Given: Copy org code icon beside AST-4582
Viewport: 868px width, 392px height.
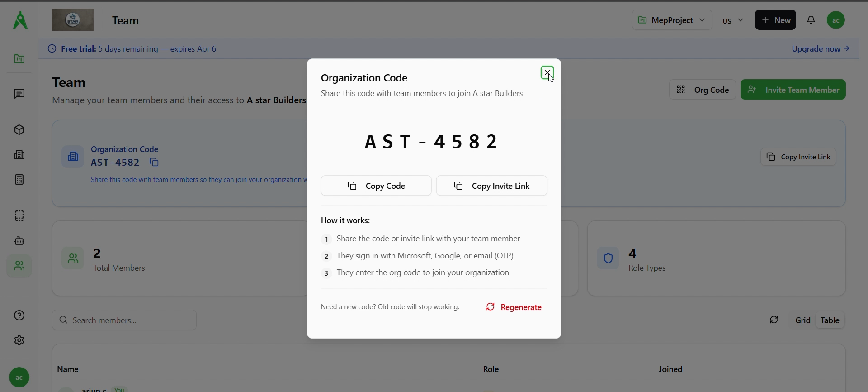Looking at the screenshot, I should tap(154, 162).
